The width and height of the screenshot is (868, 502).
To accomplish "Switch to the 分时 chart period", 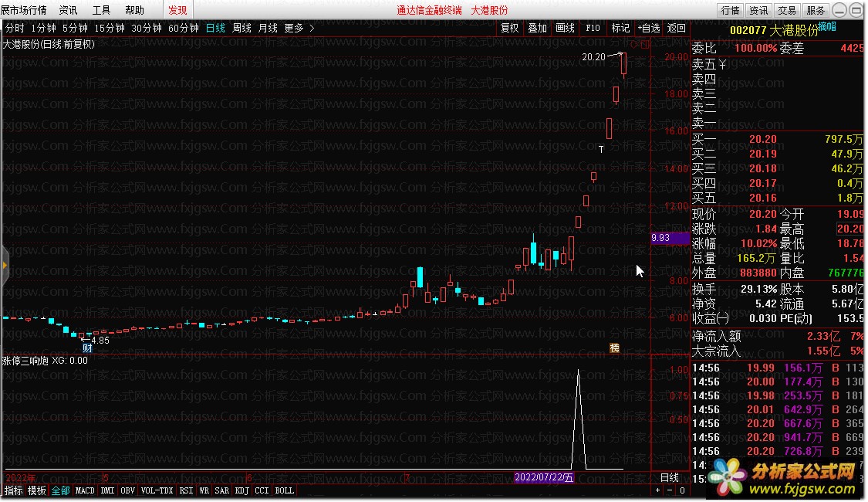I will [x=15, y=28].
